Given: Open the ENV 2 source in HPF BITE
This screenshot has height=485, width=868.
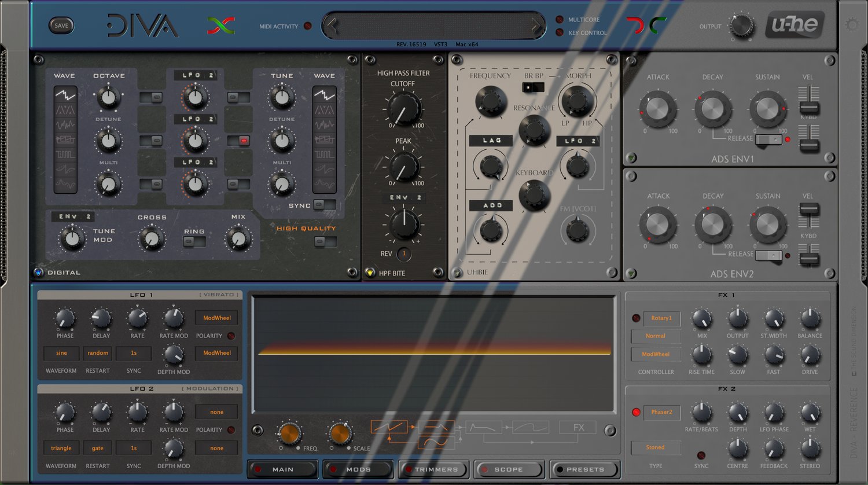Looking at the screenshot, I should 404,197.
